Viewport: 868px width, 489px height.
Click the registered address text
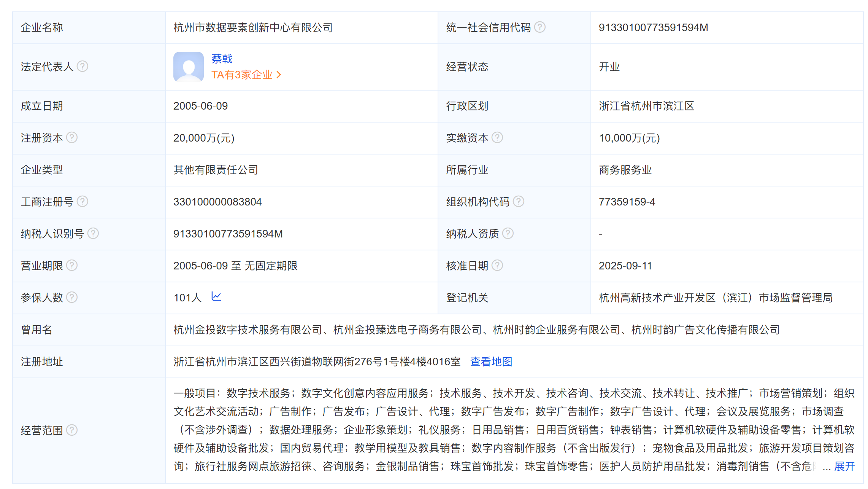click(317, 362)
